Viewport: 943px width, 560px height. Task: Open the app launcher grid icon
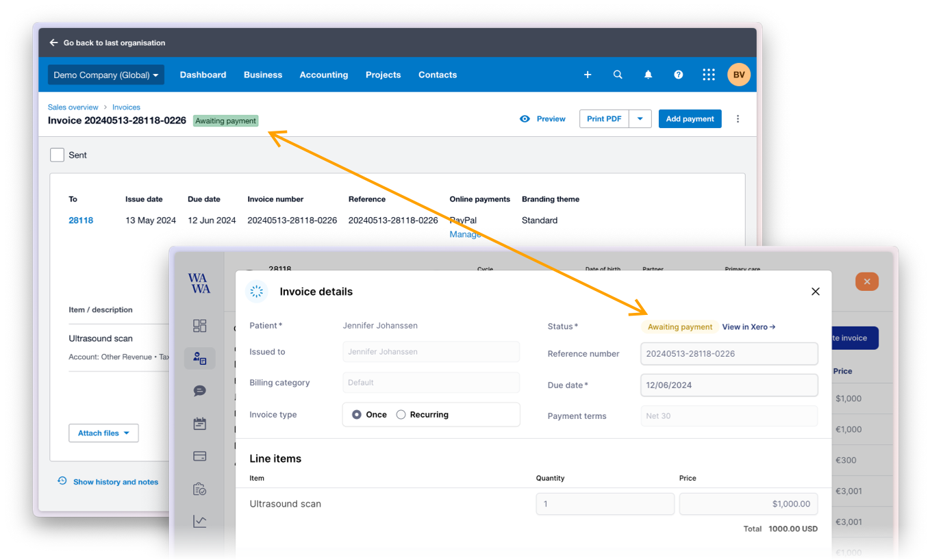tap(709, 75)
